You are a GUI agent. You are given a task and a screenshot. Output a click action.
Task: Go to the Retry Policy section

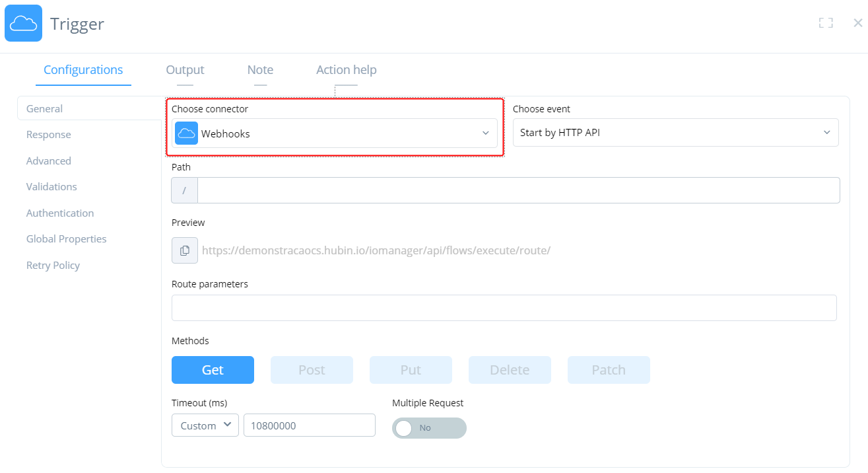[x=53, y=265]
